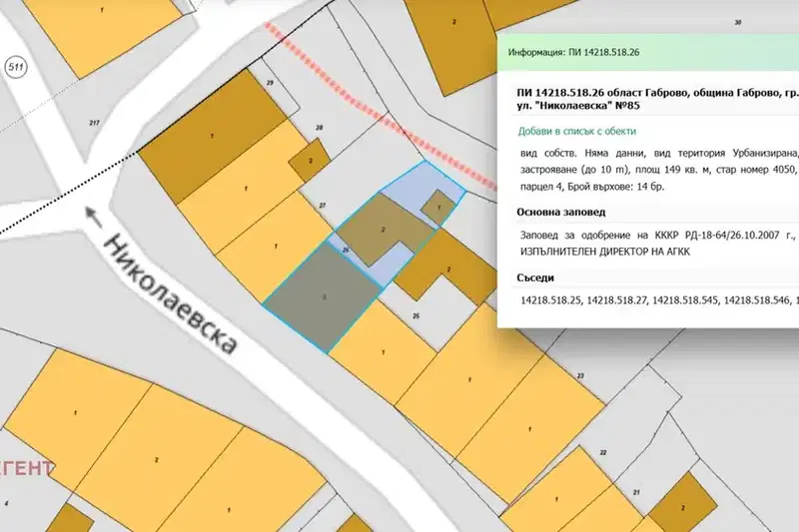Click parcel label 23 on the map
The width and height of the screenshot is (799, 532).
point(580,376)
